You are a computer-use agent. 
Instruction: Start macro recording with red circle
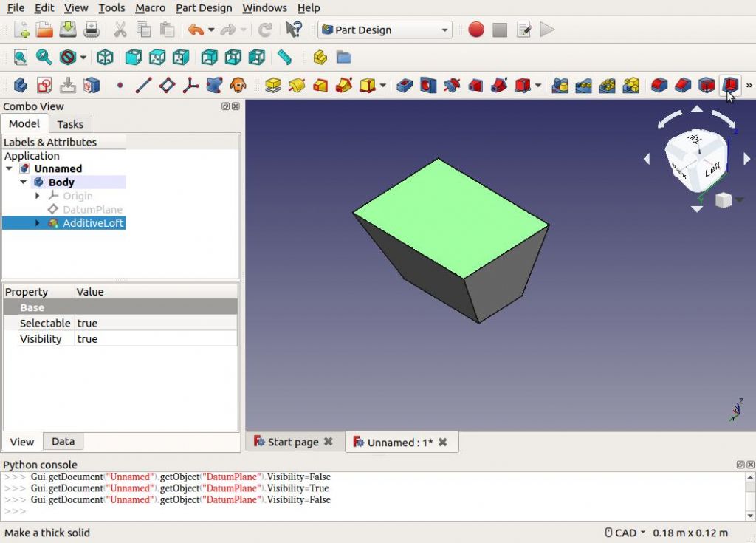tap(476, 30)
